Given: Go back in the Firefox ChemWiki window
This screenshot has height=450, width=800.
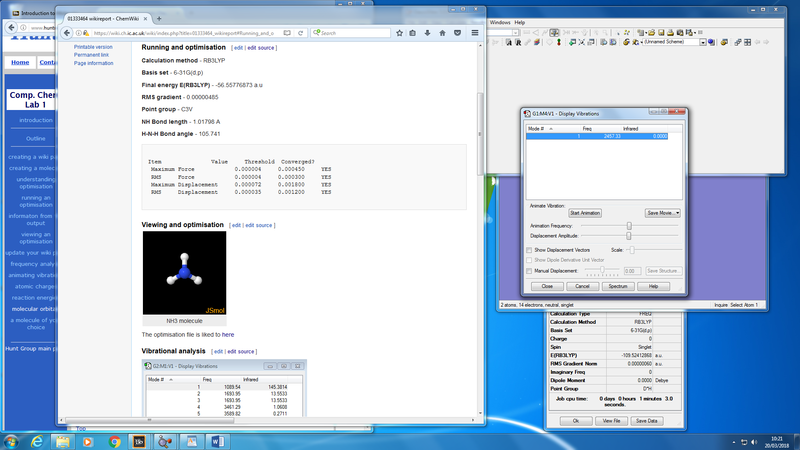Looking at the screenshot, I should pyautogui.click(x=67, y=33).
